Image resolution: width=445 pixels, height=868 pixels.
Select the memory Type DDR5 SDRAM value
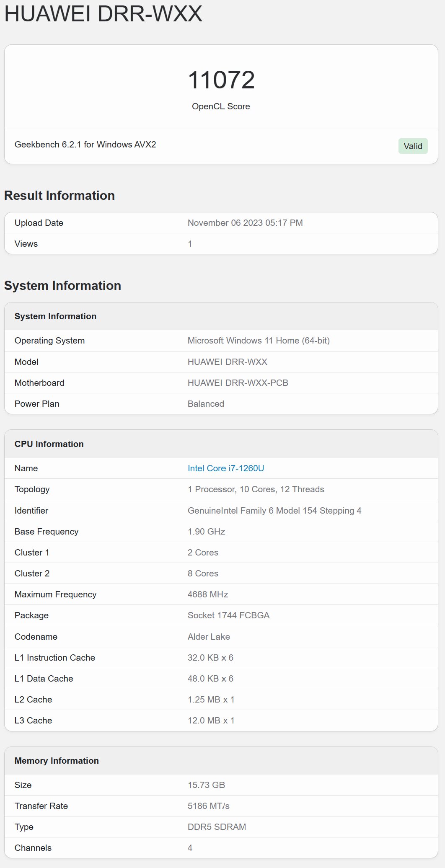(217, 827)
